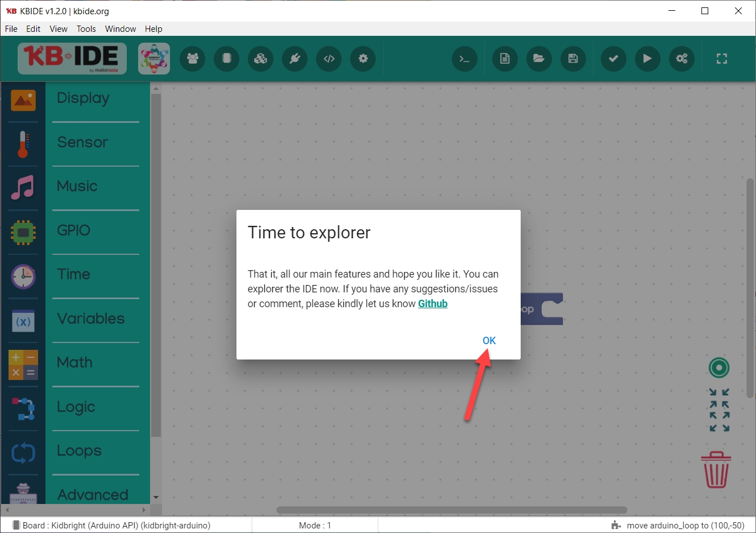Expand the Sensor block category

click(82, 142)
